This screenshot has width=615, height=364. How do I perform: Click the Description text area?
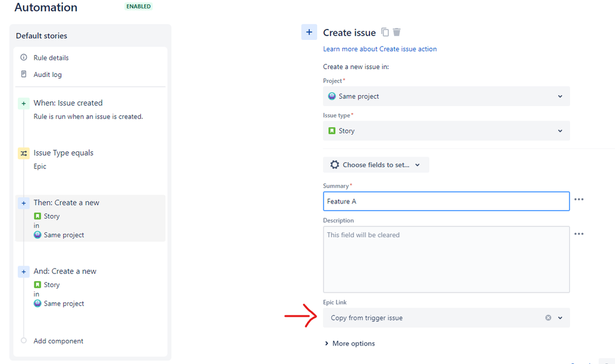pyautogui.click(x=446, y=259)
